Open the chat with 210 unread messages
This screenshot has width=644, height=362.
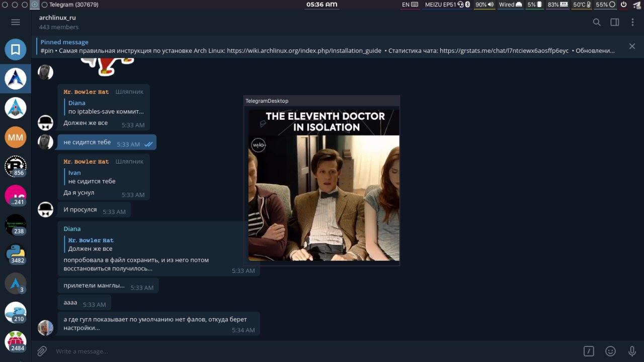(16, 312)
